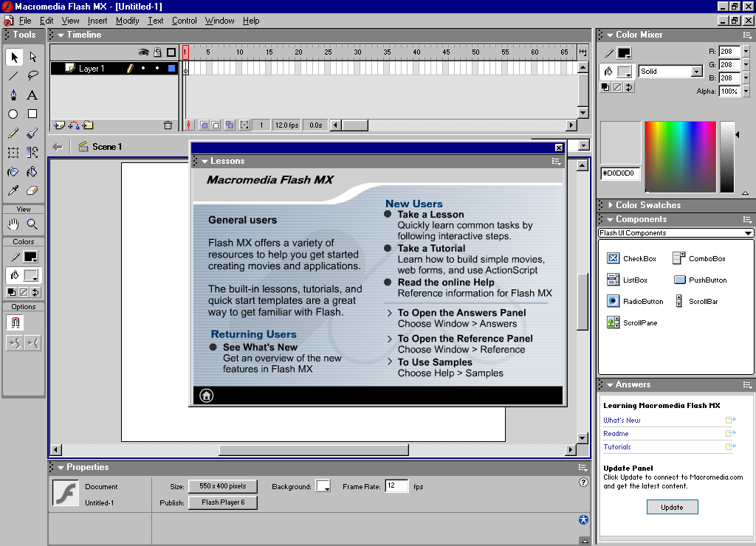Select the Pen tool
756x546 pixels.
tap(14, 95)
